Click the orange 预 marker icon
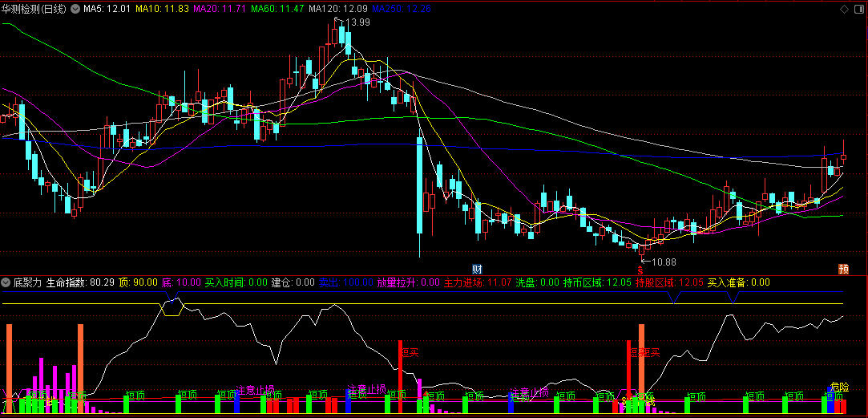 click(844, 270)
